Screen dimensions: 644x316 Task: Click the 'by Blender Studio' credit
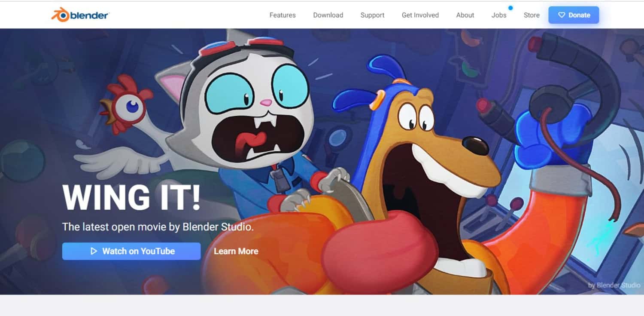point(614,285)
